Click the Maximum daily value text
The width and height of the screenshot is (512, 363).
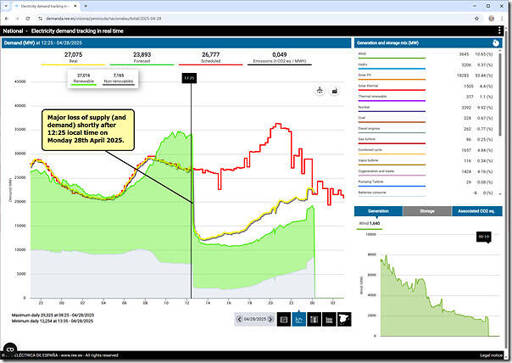[x=53, y=315]
